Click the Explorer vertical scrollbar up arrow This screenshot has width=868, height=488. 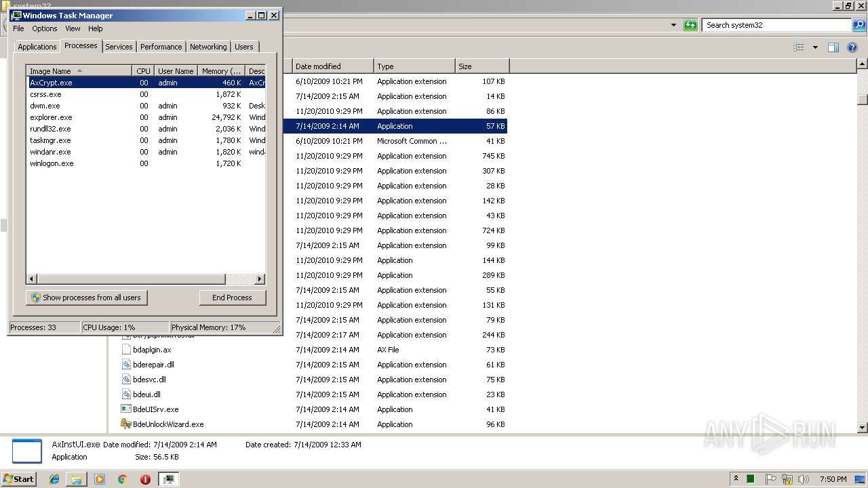coord(862,64)
